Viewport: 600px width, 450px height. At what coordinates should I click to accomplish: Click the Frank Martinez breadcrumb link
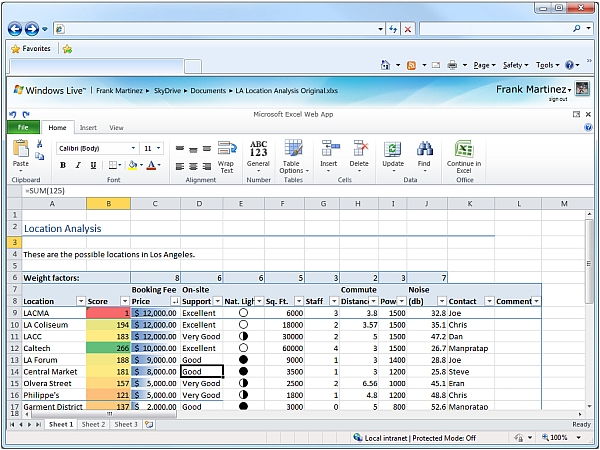119,91
